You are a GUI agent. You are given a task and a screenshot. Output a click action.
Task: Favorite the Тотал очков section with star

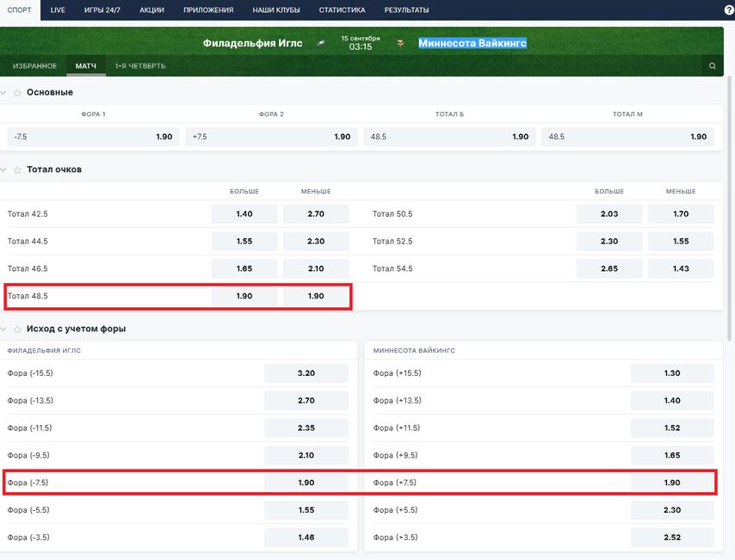(x=17, y=169)
